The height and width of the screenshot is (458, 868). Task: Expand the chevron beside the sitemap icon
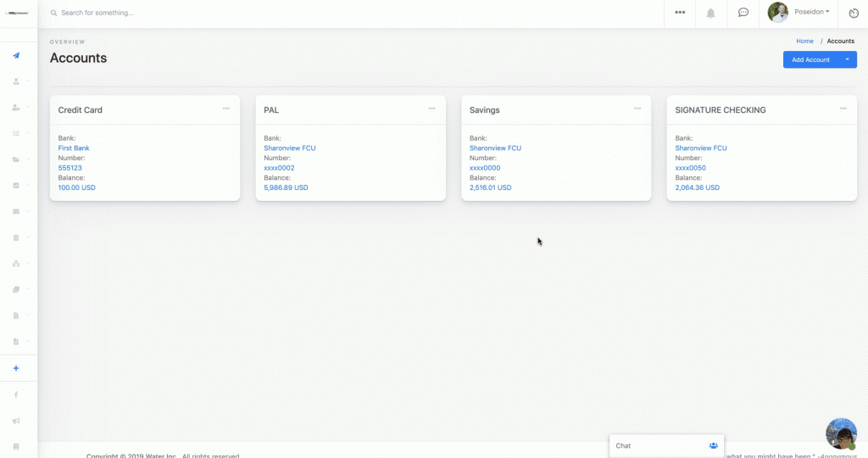[x=28, y=264]
